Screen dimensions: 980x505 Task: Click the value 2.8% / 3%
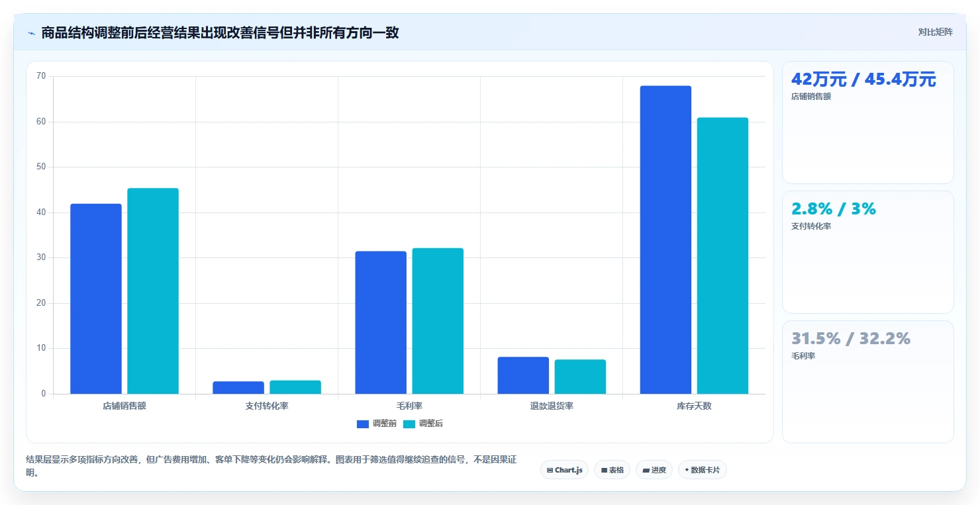pyautogui.click(x=834, y=209)
